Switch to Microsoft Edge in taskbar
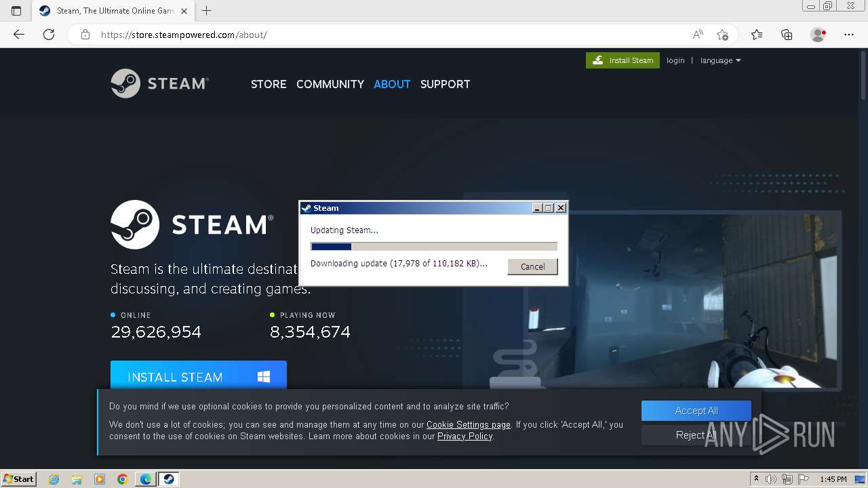Screen dimensions: 868x488 coord(146,479)
